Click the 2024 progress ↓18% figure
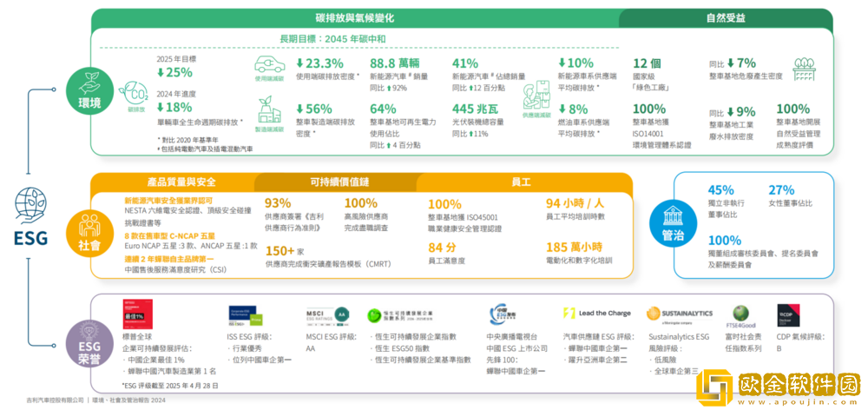 coord(174,108)
